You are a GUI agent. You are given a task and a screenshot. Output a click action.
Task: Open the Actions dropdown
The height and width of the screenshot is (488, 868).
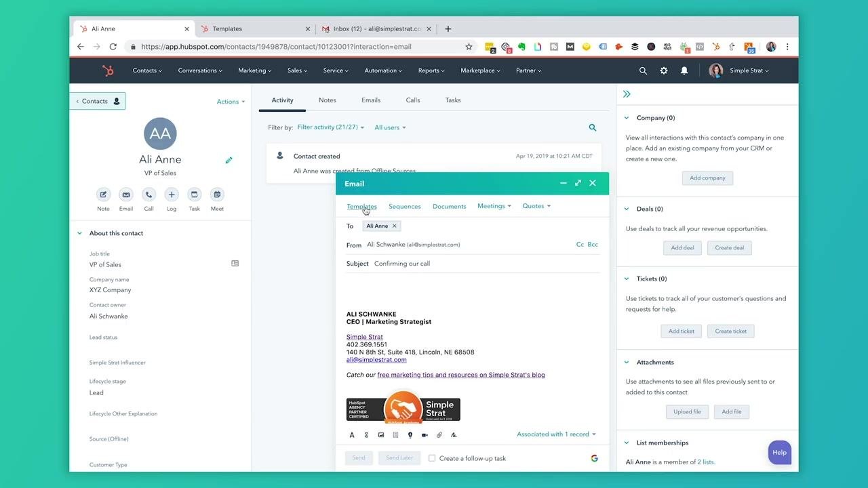tap(231, 102)
